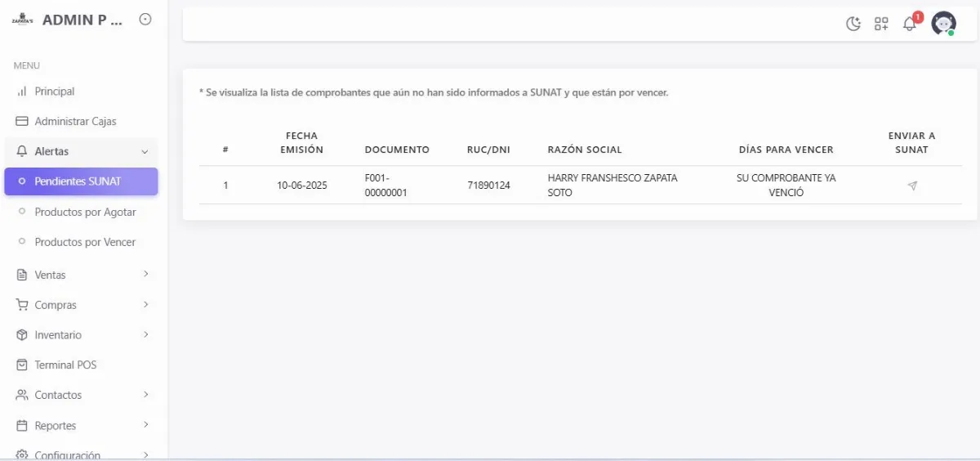Click the Administrar Cajas card icon
Screen dimensions: 980x461
point(22,122)
